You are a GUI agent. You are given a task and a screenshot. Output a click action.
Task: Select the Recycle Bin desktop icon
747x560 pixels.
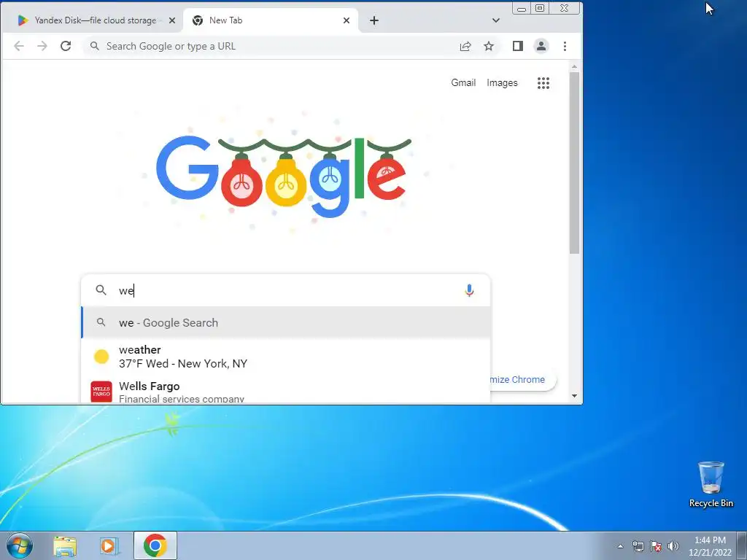tap(711, 485)
